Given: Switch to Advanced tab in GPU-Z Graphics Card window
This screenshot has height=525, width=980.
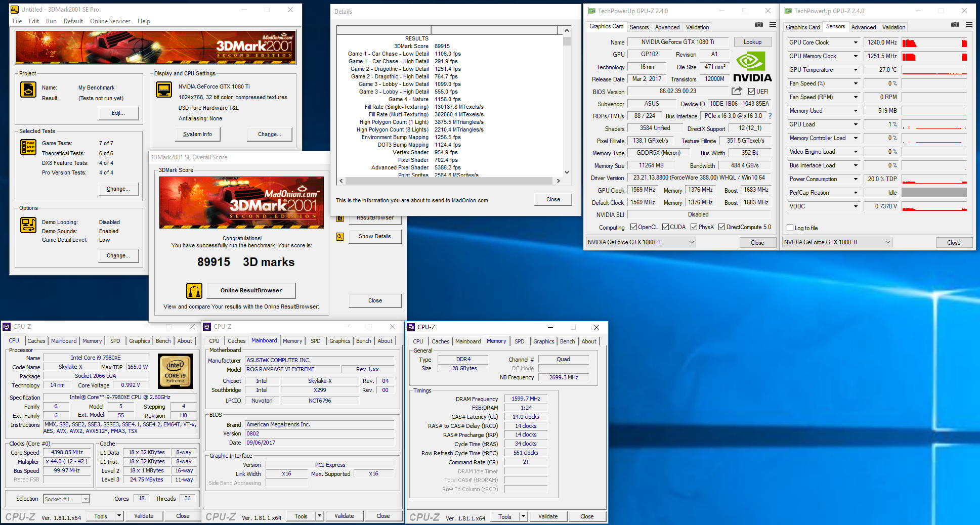Looking at the screenshot, I should coord(667,27).
